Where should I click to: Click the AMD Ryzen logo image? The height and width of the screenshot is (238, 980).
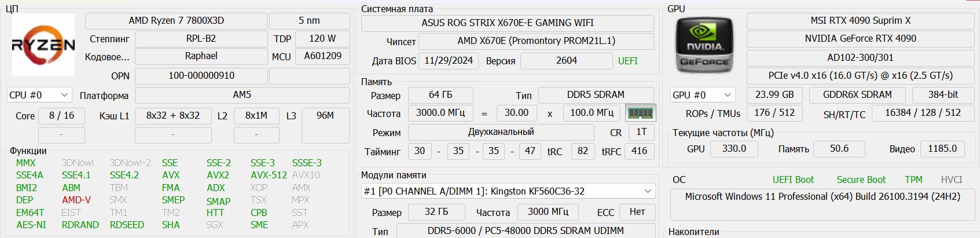(x=43, y=45)
